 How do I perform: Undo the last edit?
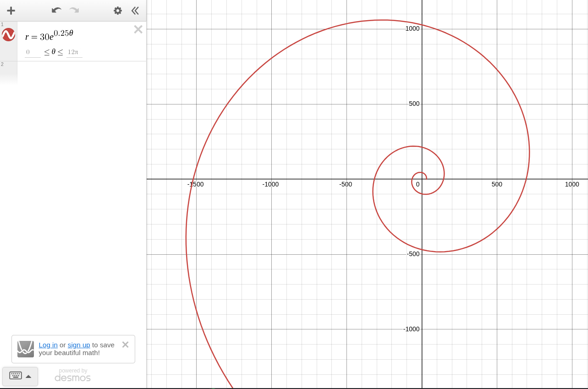(56, 11)
